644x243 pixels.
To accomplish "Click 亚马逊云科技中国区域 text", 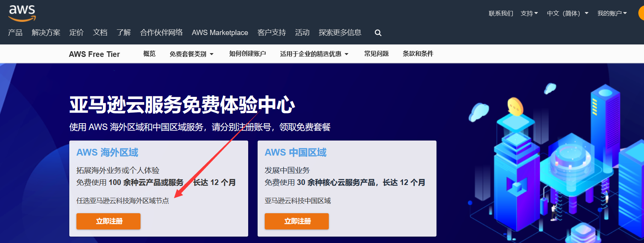I will pyautogui.click(x=298, y=201).
